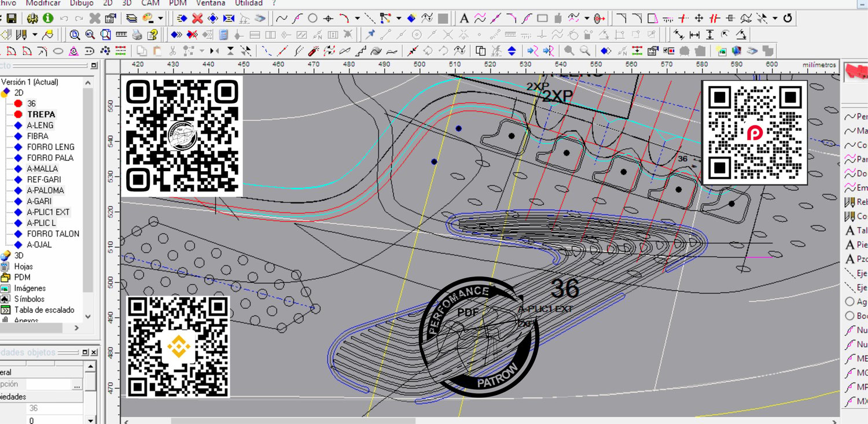This screenshot has width=868, height=424.
Task: Select the A-MALLA tree item
Action: click(42, 168)
